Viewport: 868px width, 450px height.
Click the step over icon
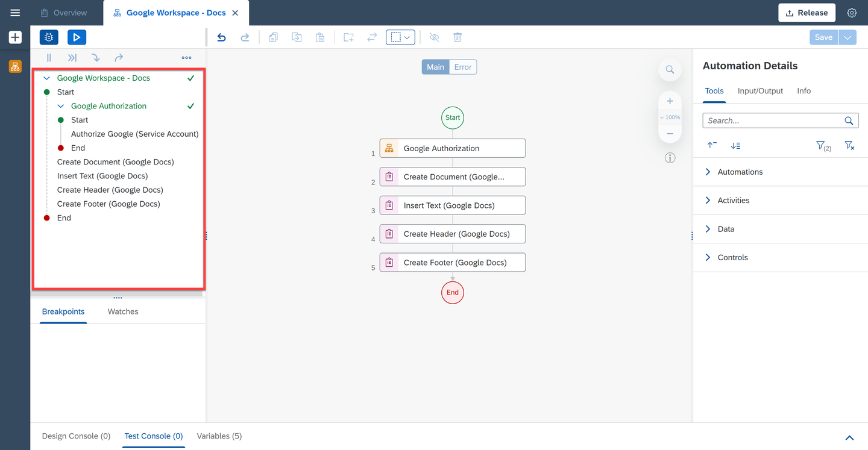[119, 58]
